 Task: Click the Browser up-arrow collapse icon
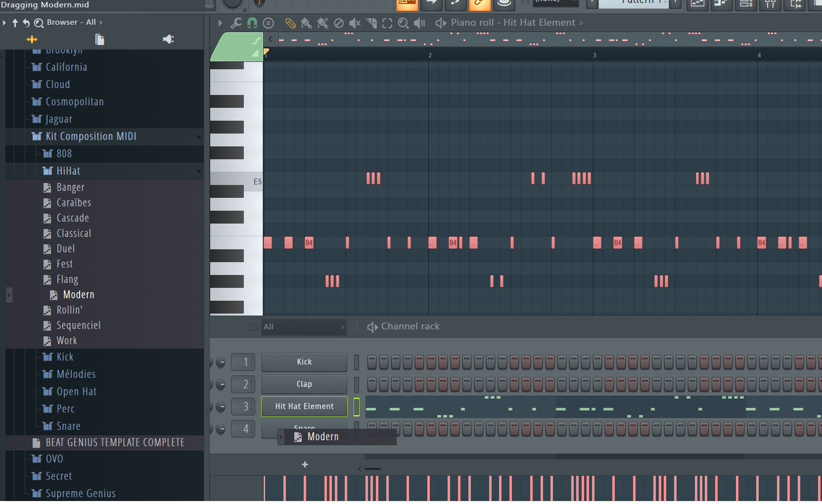click(x=15, y=22)
